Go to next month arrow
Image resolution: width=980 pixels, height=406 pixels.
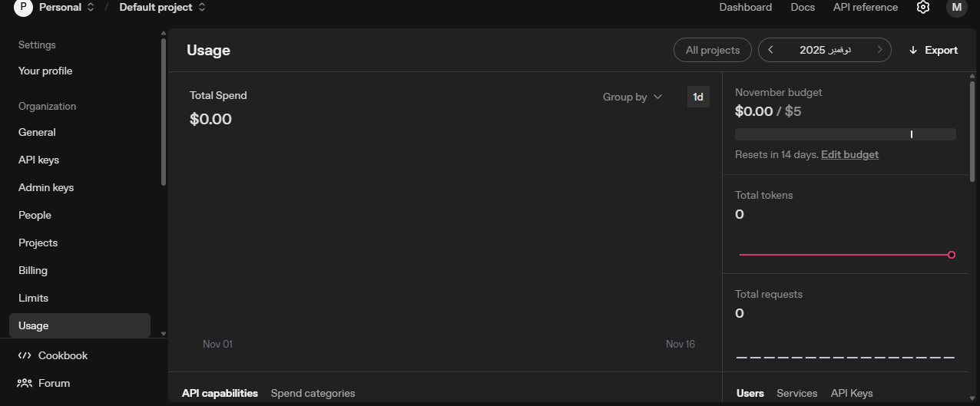(879, 50)
